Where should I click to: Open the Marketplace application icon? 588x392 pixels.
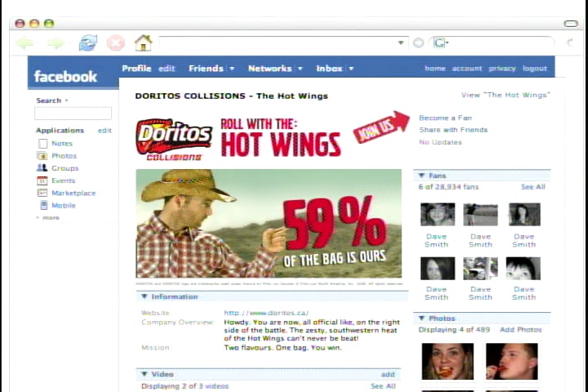(x=42, y=193)
